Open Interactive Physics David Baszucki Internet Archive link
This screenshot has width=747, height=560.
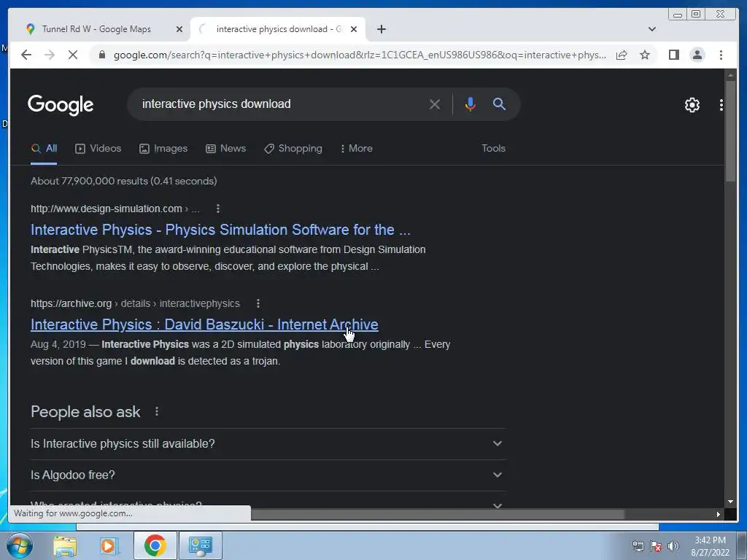[x=204, y=324]
